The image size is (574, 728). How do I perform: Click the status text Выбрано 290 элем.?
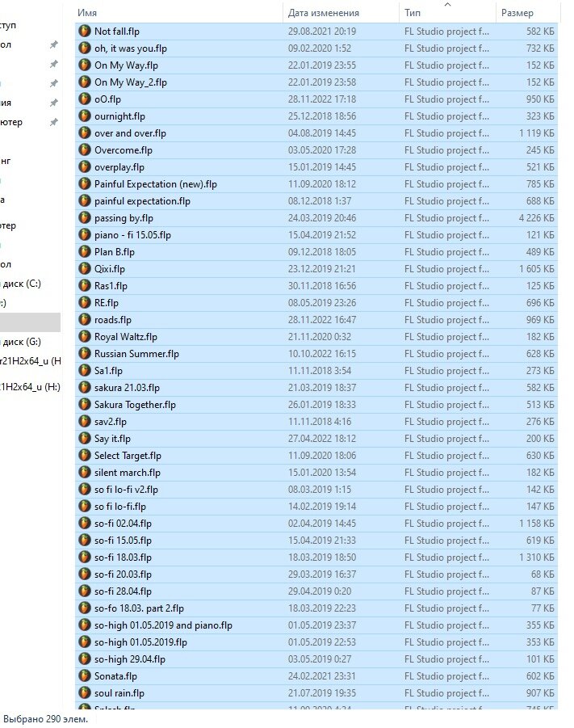(x=45, y=719)
